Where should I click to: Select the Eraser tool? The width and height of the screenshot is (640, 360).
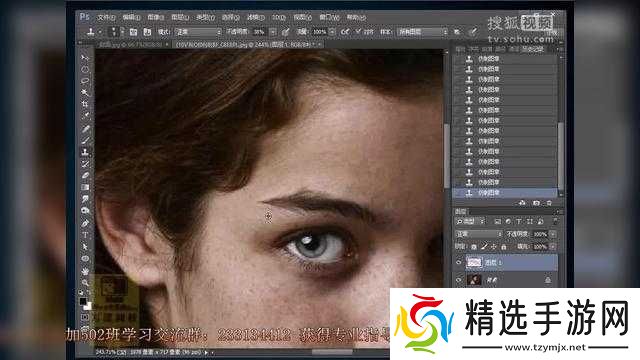click(85, 176)
